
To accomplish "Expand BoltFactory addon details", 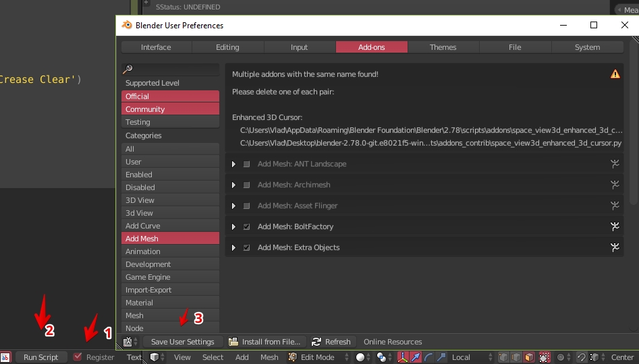I will click(233, 226).
